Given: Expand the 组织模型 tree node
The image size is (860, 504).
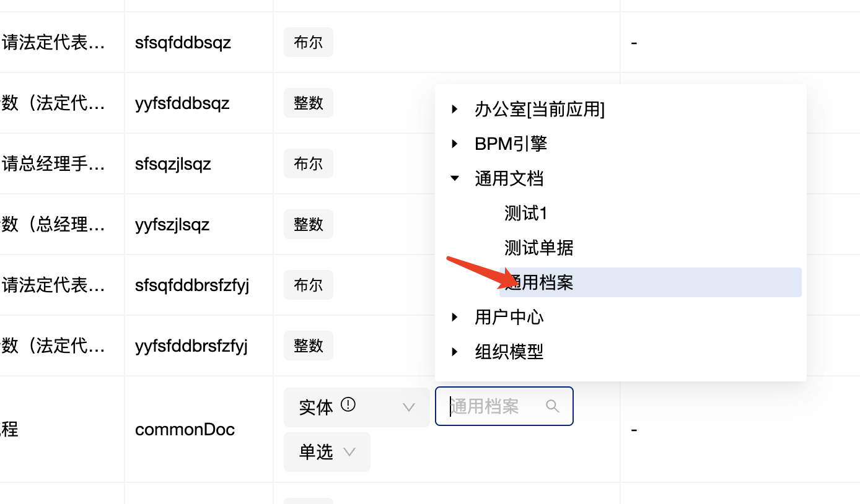Looking at the screenshot, I should tap(455, 352).
